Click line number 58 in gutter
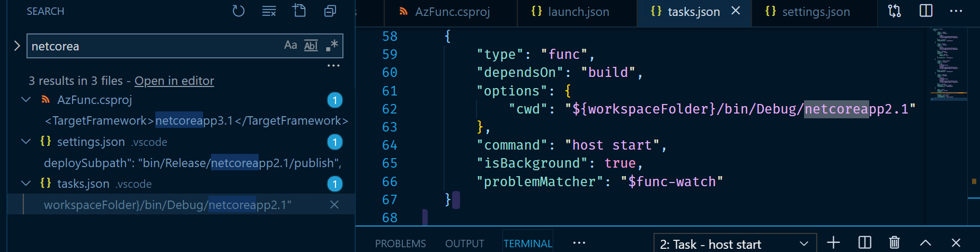Screen dimensions: 980x252 [x=390, y=36]
